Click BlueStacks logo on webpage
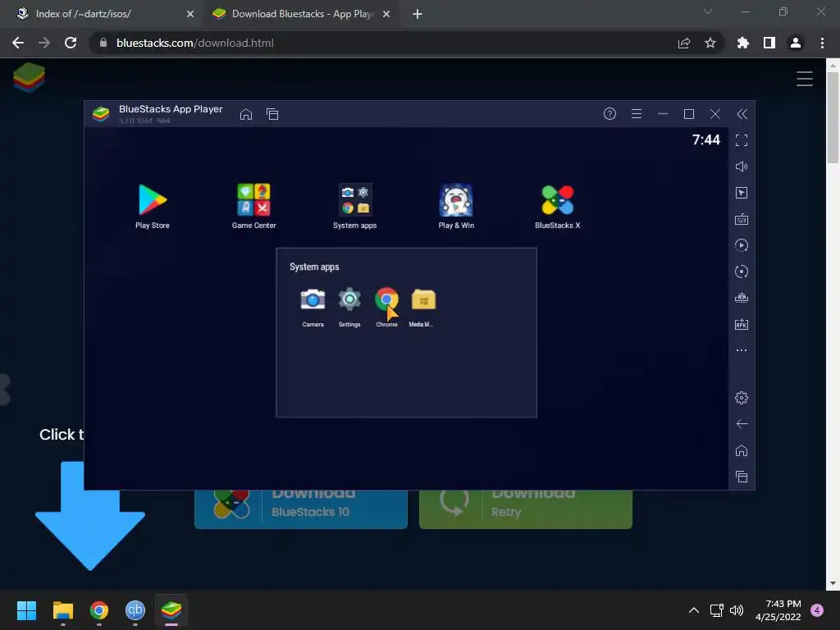 tap(29, 78)
